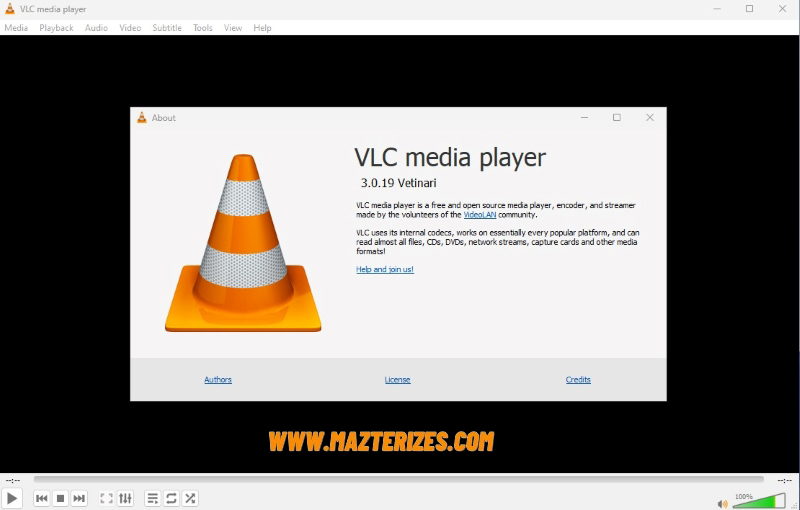Screen dimensions: 800x510
Task: Minimize the About dialog
Action: [x=585, y=118]
